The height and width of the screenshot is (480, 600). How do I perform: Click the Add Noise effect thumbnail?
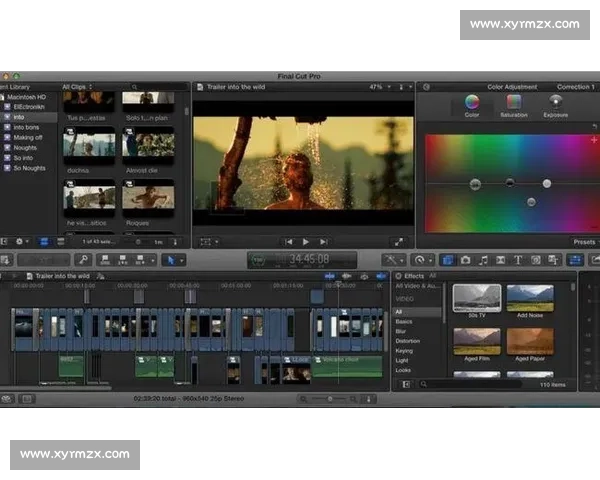(x=530, y=300)
